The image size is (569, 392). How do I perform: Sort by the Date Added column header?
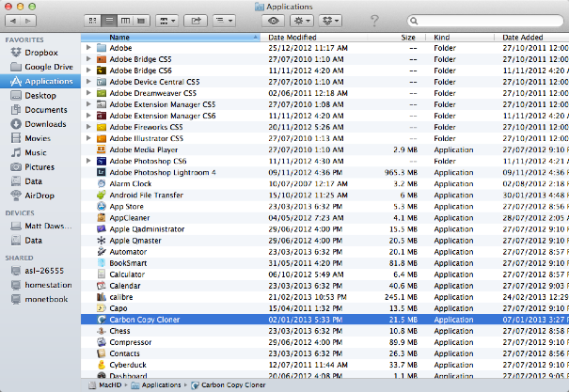(x=531, y=38)
